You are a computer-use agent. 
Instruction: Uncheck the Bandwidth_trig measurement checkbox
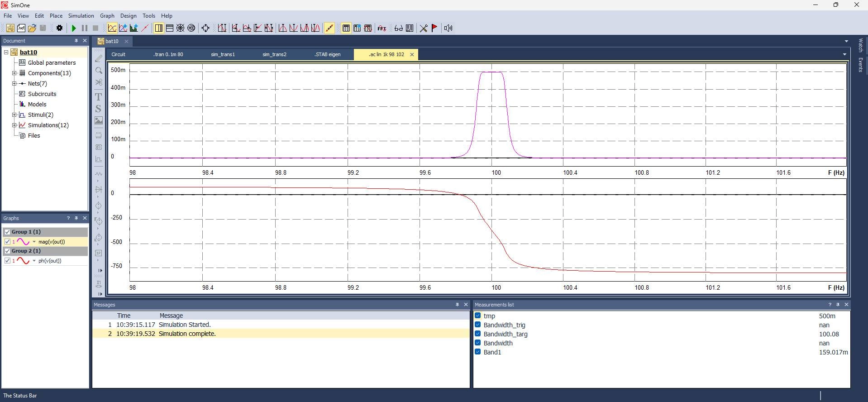pos(478,325)
